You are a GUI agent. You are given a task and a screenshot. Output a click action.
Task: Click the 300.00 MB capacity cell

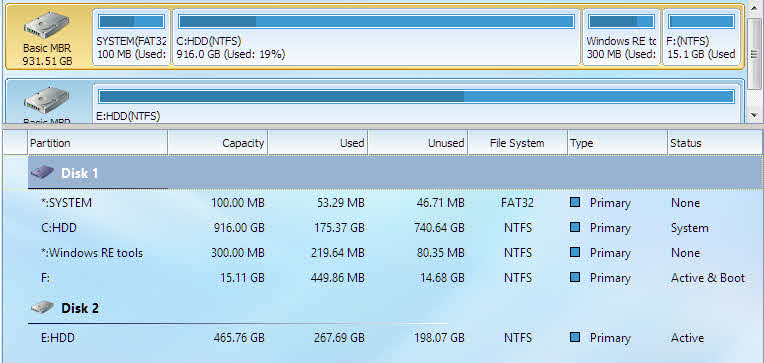point(238,253)
